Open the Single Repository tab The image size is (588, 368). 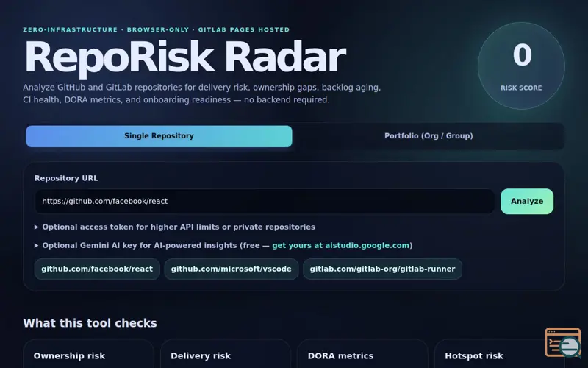coord(159,136)
